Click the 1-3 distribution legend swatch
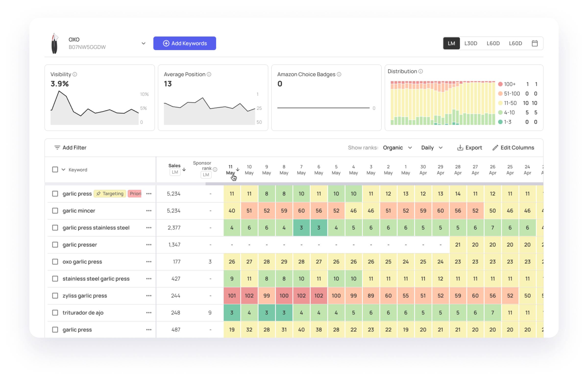Viewport: 588px width, 379px height. (500, 122)
